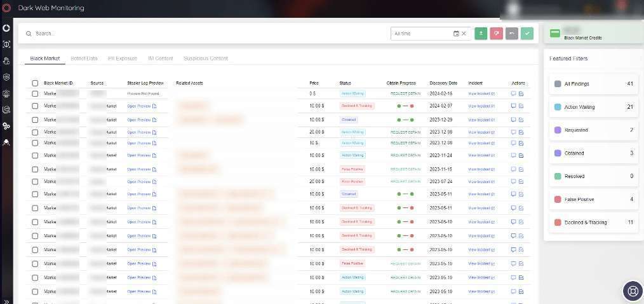Open the gears settings sidebar icon
The image size is (644, 304).
point(6,126)
